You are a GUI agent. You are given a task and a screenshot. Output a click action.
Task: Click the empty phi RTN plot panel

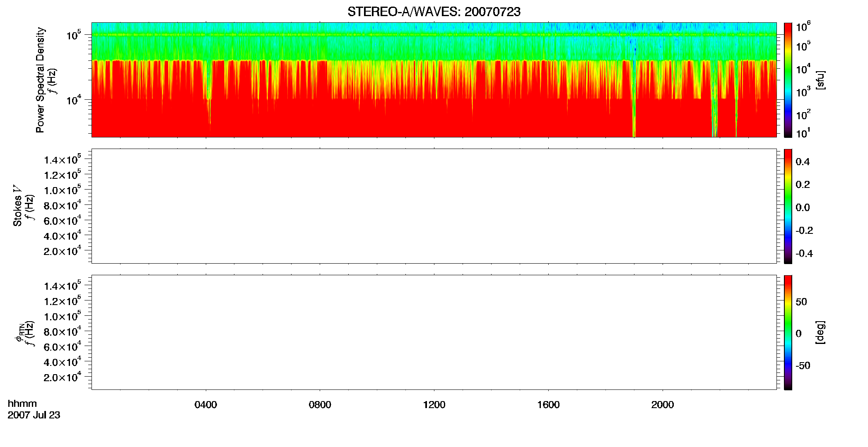tap(434, 332)
